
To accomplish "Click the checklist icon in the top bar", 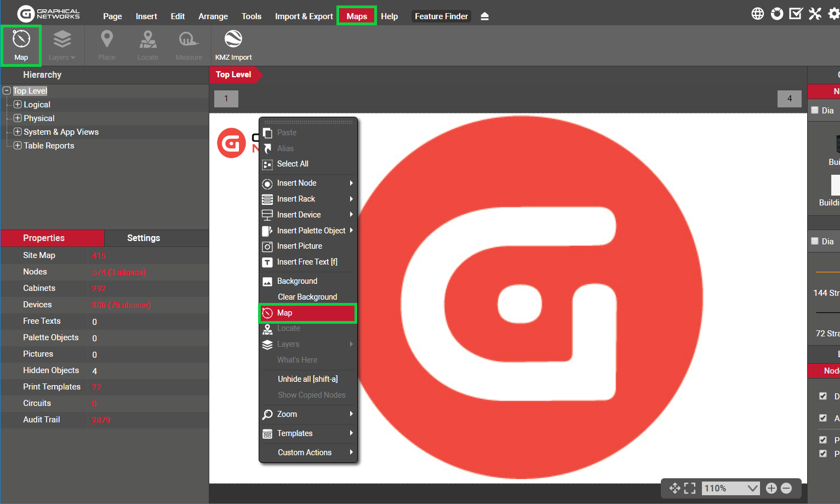I will 796,14.
